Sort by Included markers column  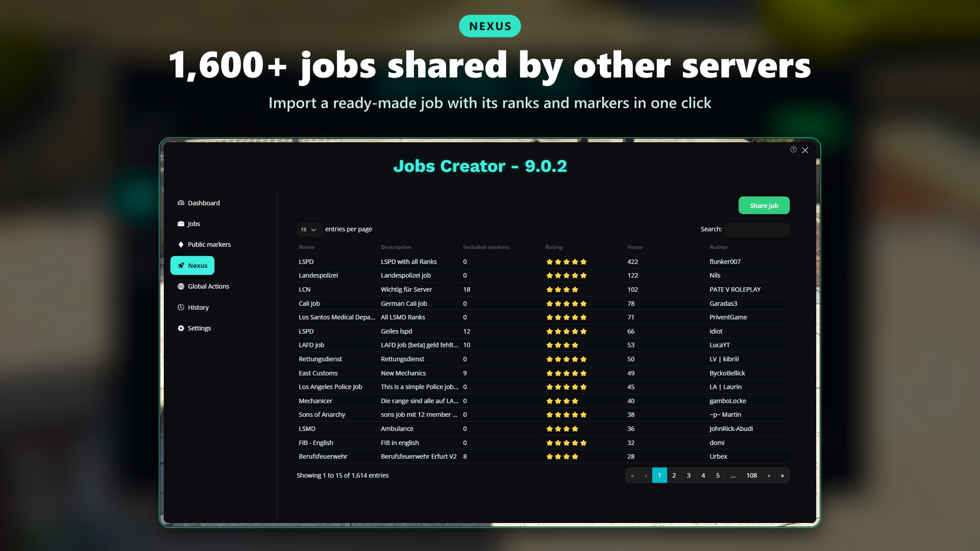coord(486,247)
